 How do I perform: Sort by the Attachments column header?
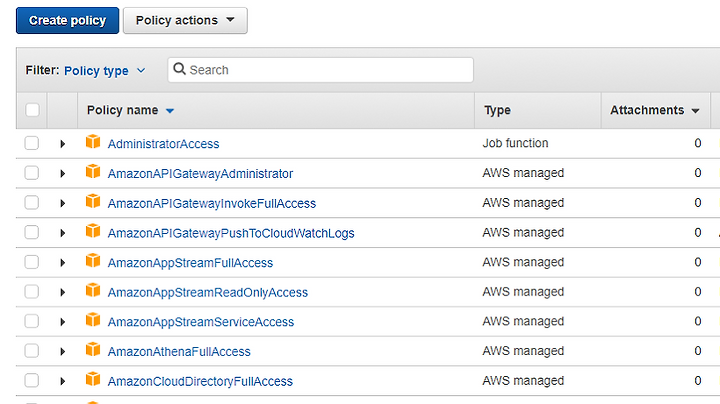[x=654, y=110]
